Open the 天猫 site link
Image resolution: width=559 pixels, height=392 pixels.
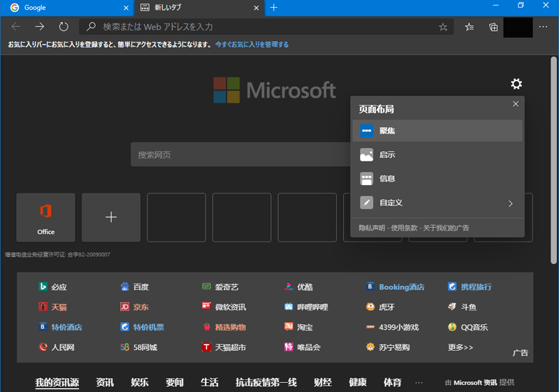pyautogui.click(x=53, y=307)
